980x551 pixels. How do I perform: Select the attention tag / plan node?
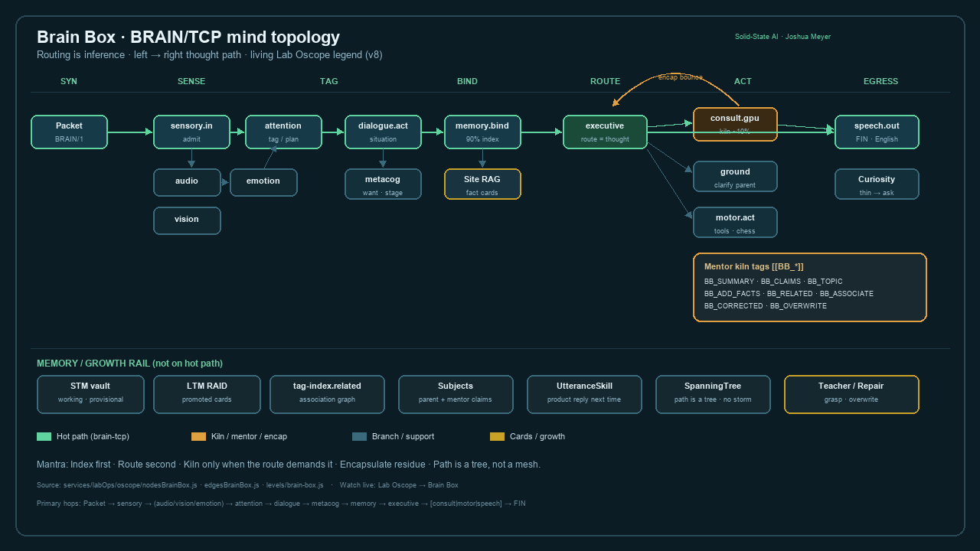point(283,132)
